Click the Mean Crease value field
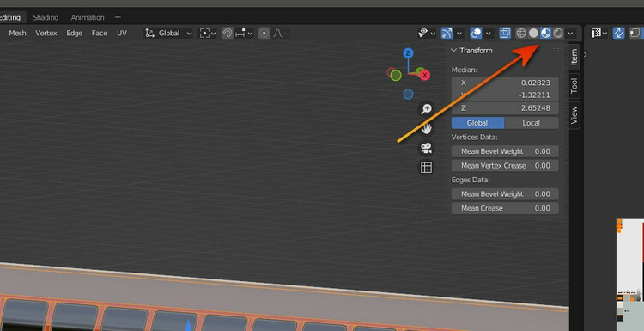Screen dimensions: 644x331 click(505, 208)
